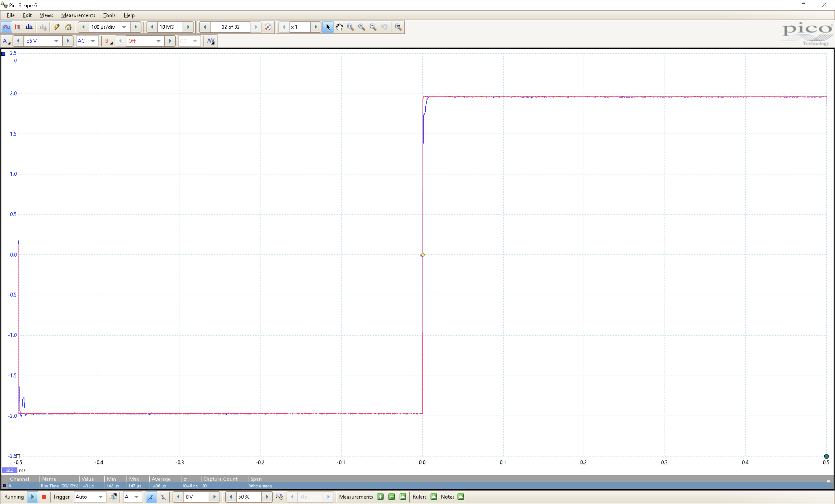This screenshot has width=835, height=504.
Task: Stop capture with red square button
Action: point(44,497)
